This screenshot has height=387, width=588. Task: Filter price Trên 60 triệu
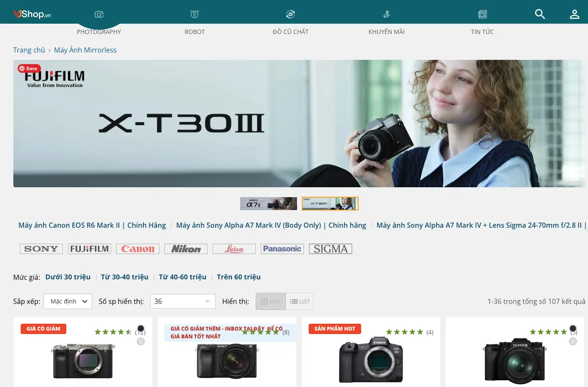click(239, 277)
